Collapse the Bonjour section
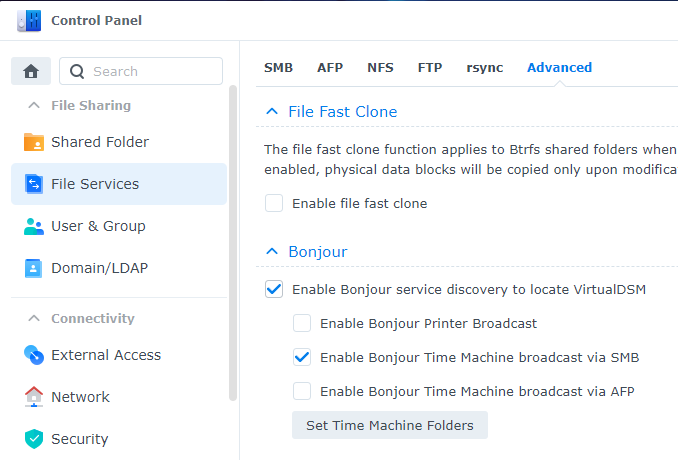Image resolution: width=678 pixels, height=460 pixels. click(272, 252)
